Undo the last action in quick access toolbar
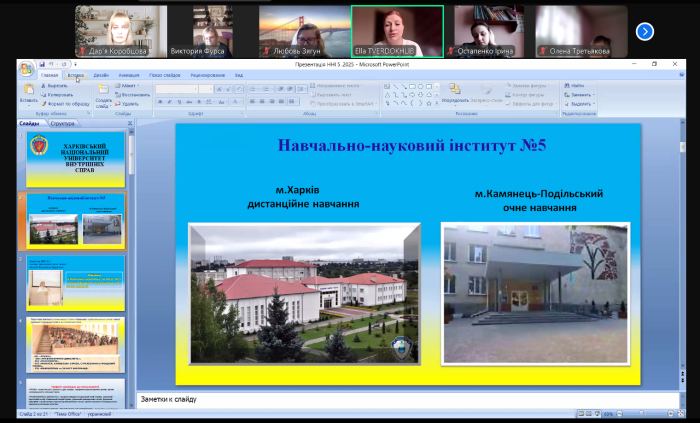This screenshot has width=700, height=423. 52,64
